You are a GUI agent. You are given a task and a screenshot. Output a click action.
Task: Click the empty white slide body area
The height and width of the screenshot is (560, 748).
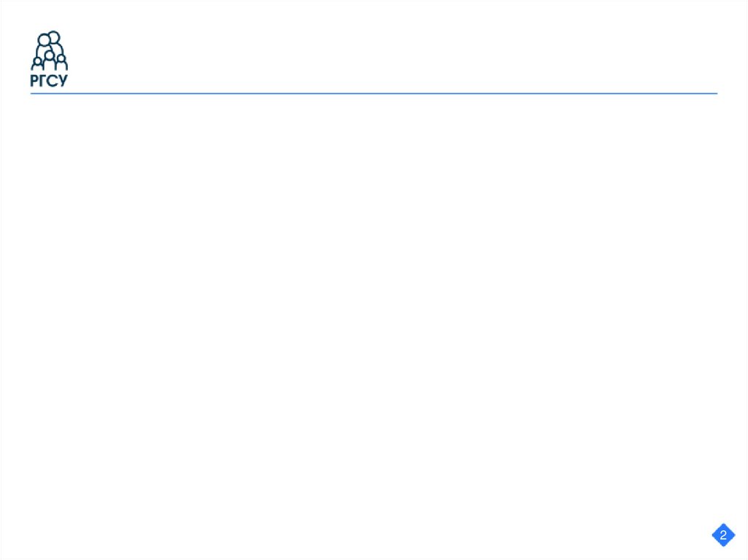374,305
